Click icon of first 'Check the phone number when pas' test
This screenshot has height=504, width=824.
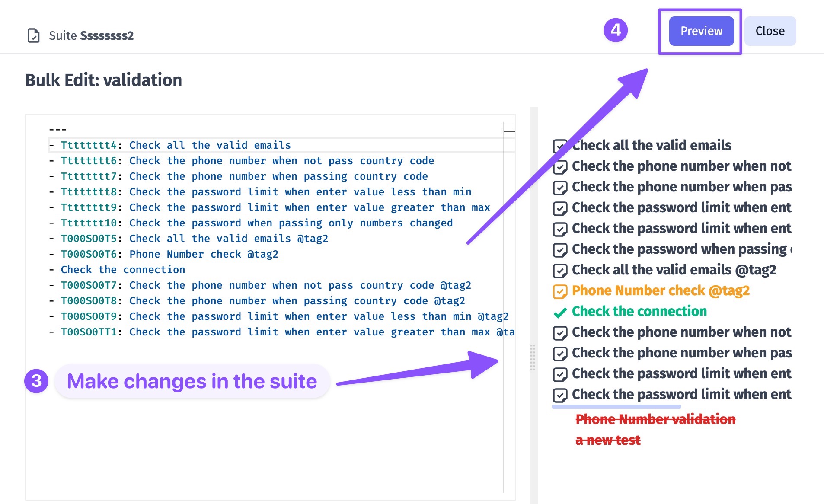click(x=560, y=188)
